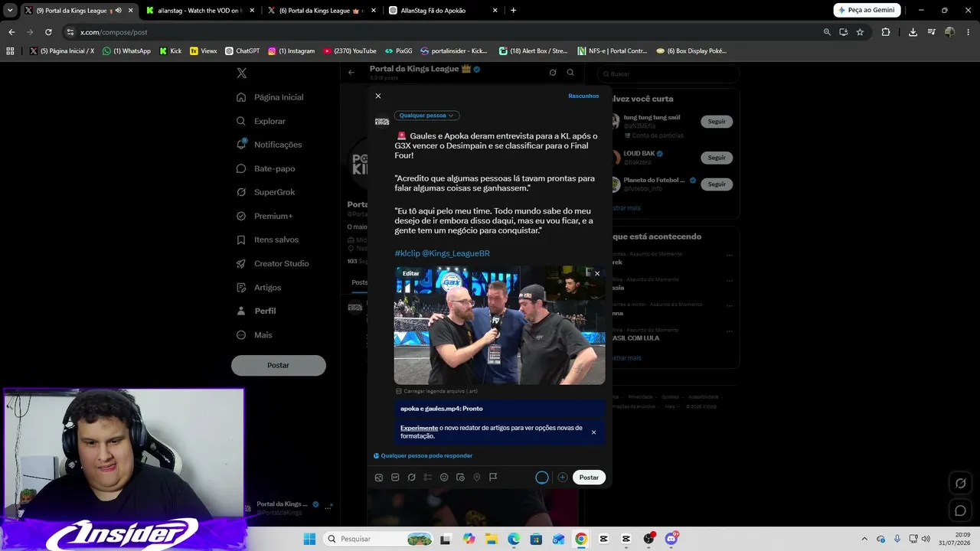Open Premium+ in sidebar
This screenshot has width=980, height=551.
(x=264, y=216)
